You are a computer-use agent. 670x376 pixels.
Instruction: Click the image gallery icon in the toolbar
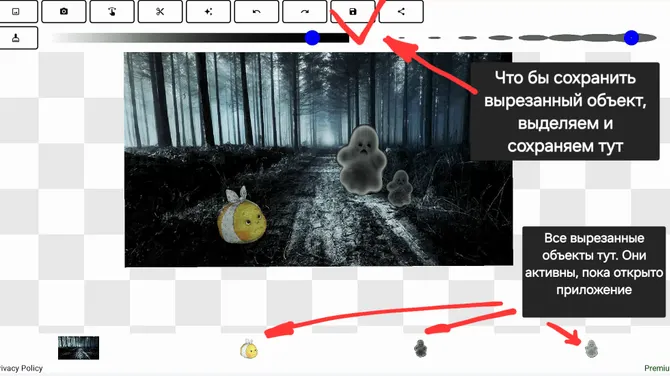coord(16,12)
